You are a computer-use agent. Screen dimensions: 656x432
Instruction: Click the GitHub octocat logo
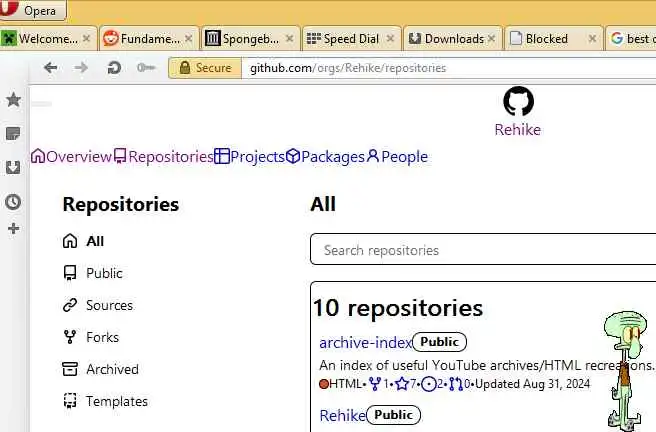518,102
